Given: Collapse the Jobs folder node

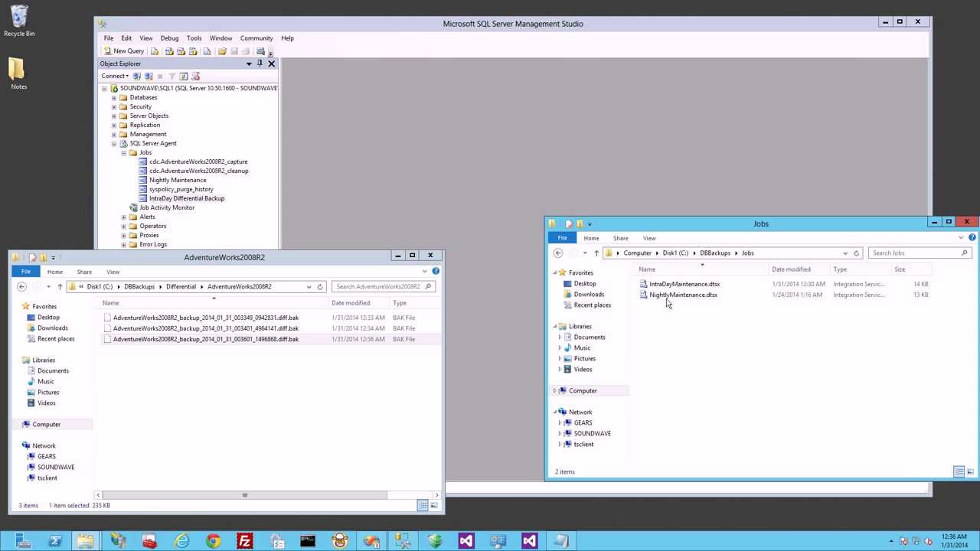Looking at the screenshot, I should tap(123, 152).
